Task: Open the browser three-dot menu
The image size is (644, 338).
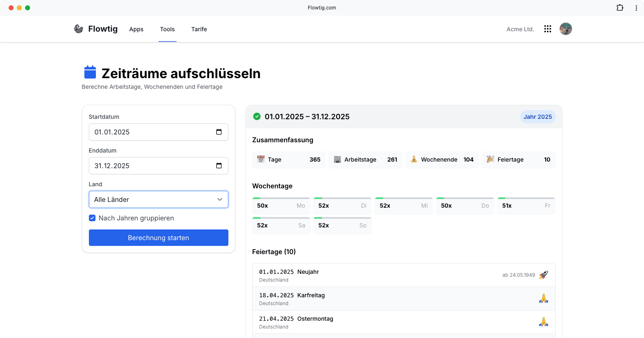Action: tap(636, 8)
